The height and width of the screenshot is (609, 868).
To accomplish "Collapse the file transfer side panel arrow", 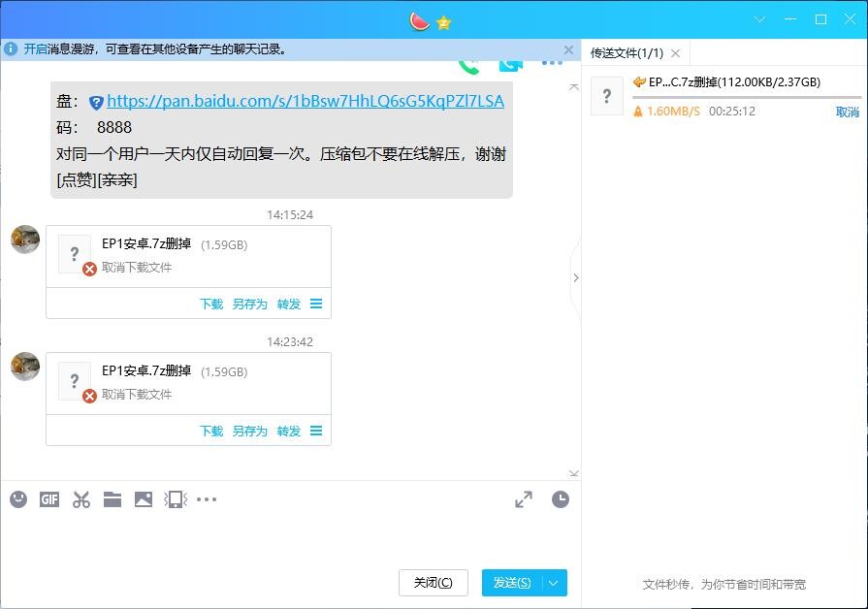I will pyautogui.click(x=575, y=277).
